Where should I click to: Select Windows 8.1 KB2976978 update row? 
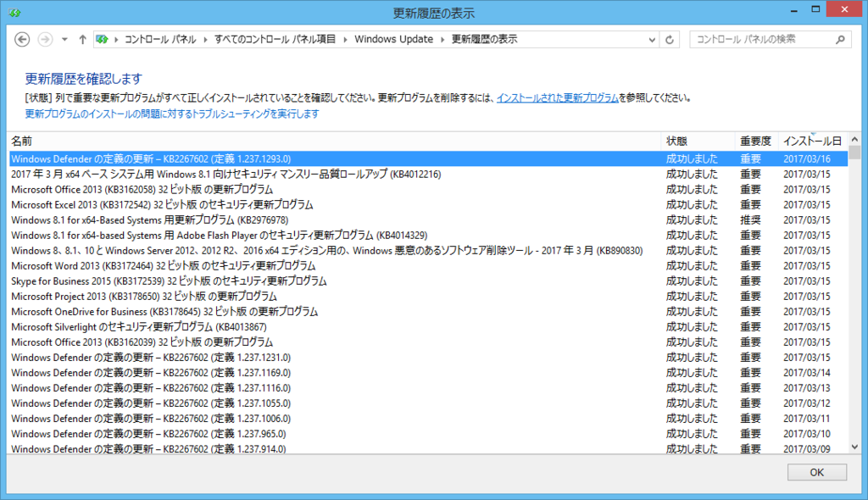point(428,219)
